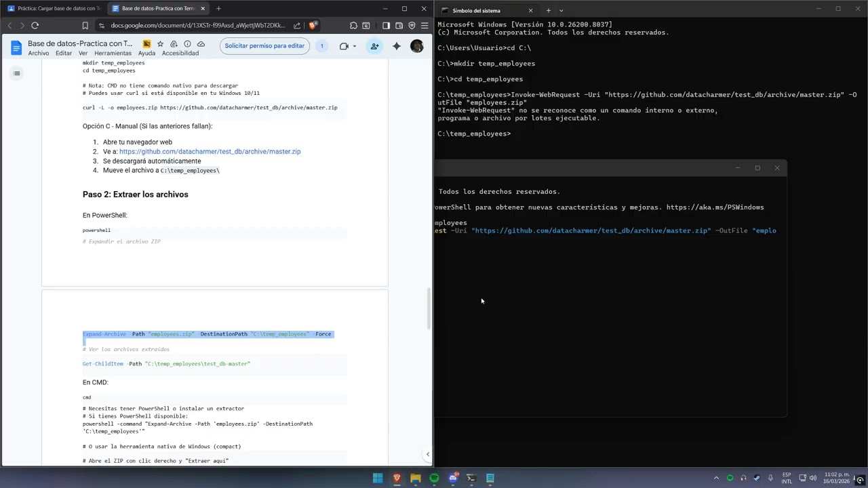Click the curl -L -o employees.zip command

click(x=210, y=108)
